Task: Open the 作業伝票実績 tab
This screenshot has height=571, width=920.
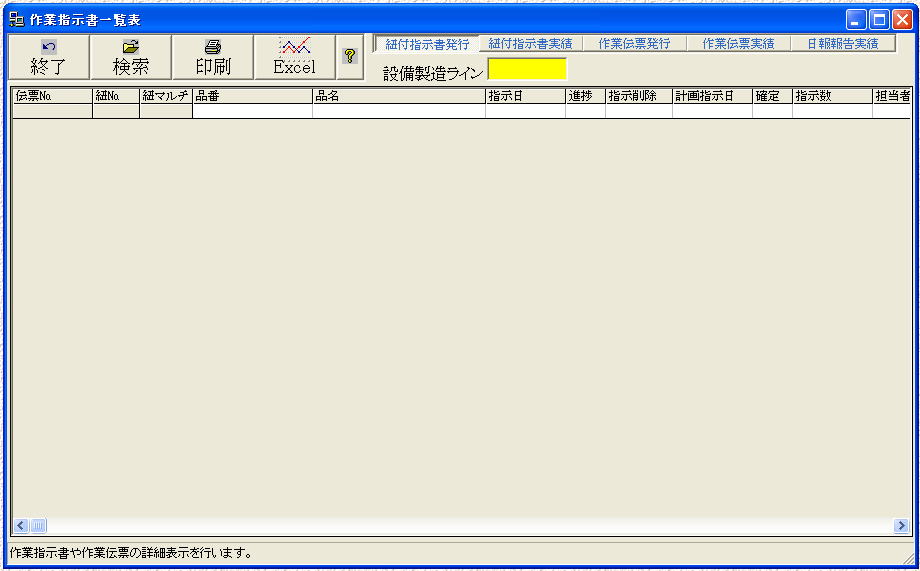Action: [738, 44]
